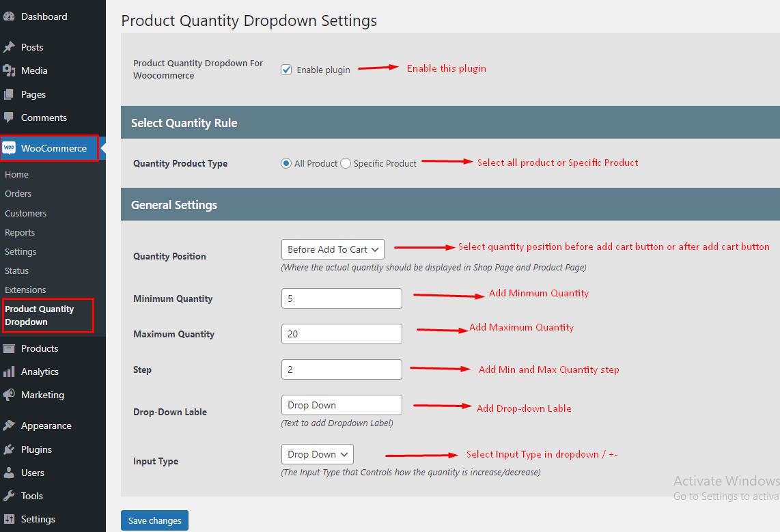Open Pages menu item

(53, 94)
